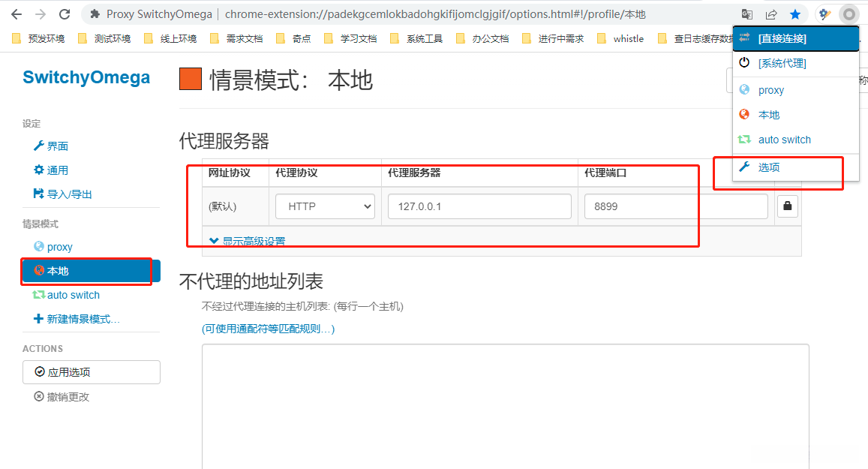Open the 预发环境 bookmark folder
The height and width of the screenshot is (469, 868).
pyautogui.click(x=39, y=38)
